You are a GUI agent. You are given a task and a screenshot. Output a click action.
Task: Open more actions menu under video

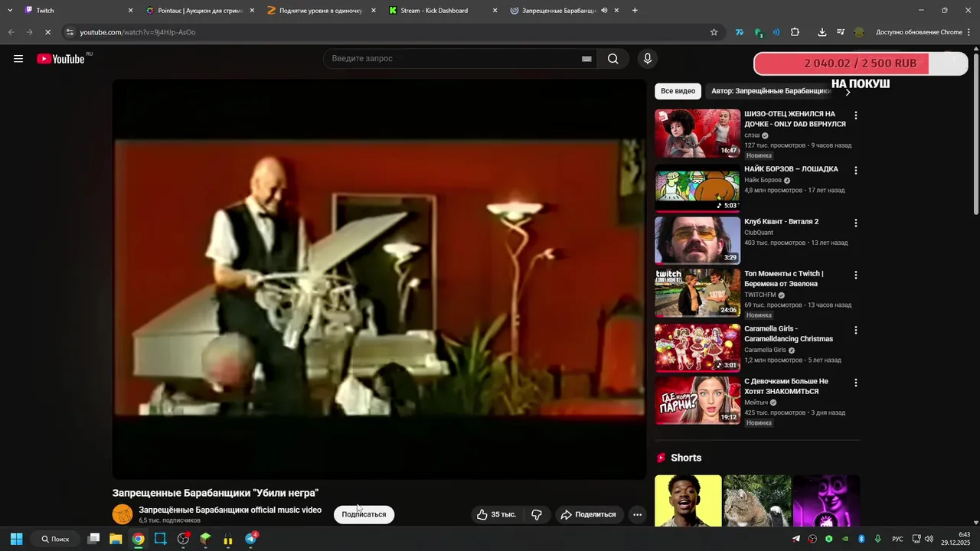tap(637, 514)
